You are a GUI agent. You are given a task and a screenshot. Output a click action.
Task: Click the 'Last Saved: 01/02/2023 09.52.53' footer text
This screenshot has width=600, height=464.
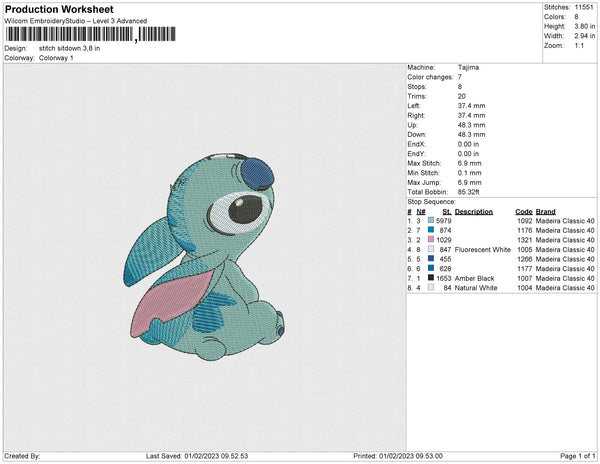click(197, 456)
